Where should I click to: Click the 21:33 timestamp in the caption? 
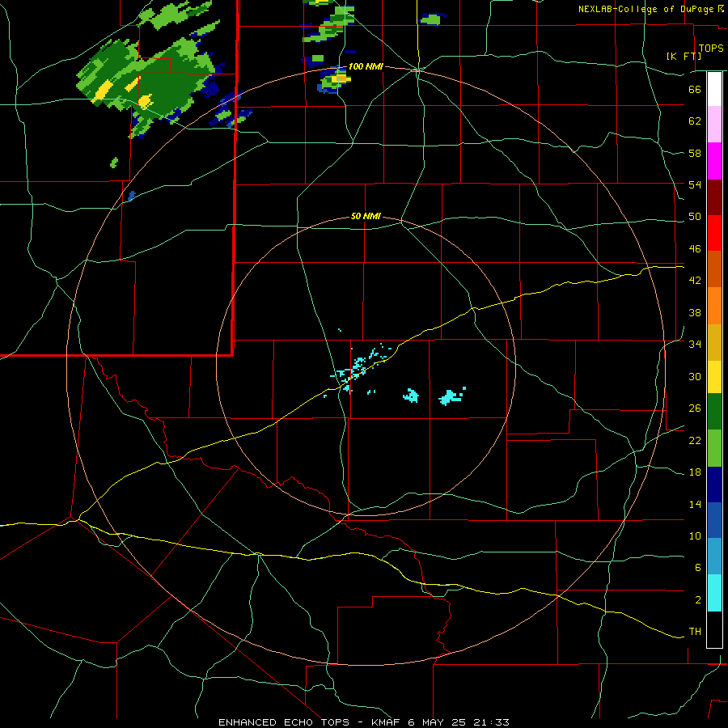(x=491, y=722)
